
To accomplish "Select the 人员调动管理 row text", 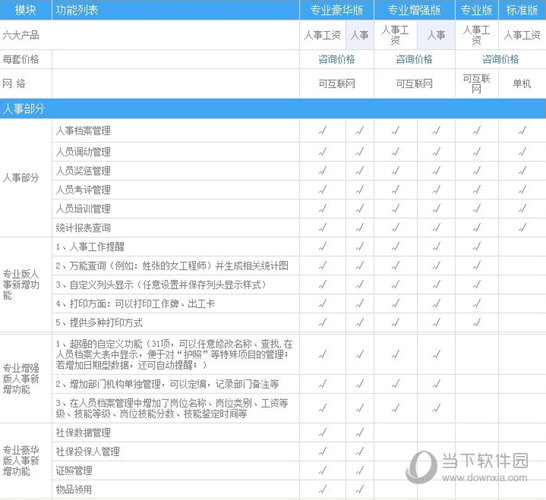I will [x=83, y=152].
